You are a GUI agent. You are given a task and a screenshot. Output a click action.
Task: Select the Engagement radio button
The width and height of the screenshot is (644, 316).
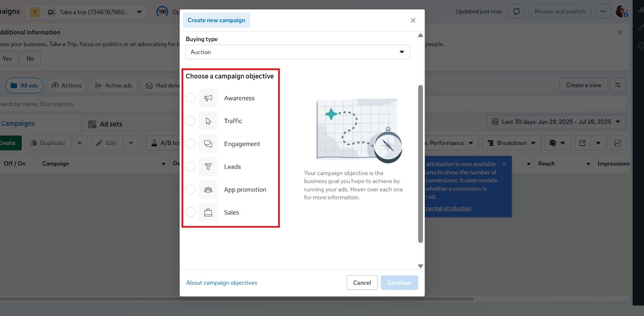point(190,144)
